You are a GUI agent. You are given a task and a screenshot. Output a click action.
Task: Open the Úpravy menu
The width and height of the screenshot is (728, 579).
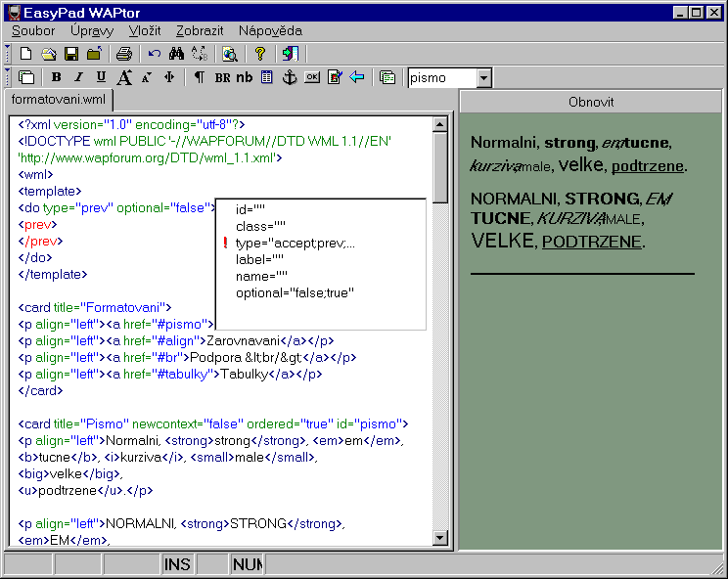[x=92, y=31]
